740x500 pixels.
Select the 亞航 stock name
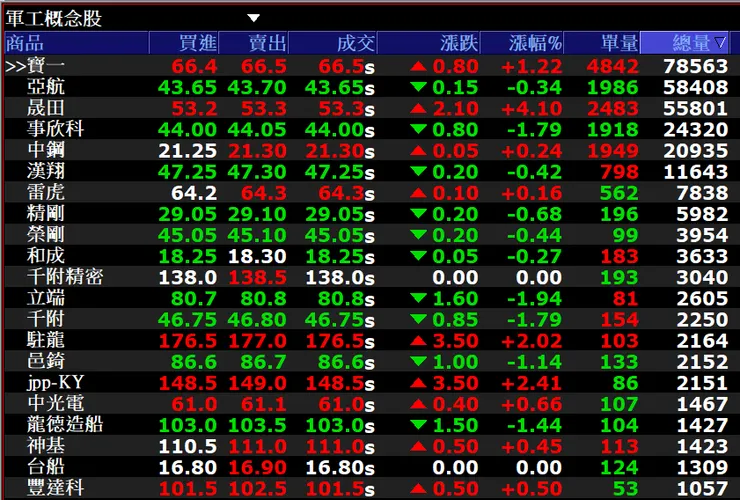[46, 87]
